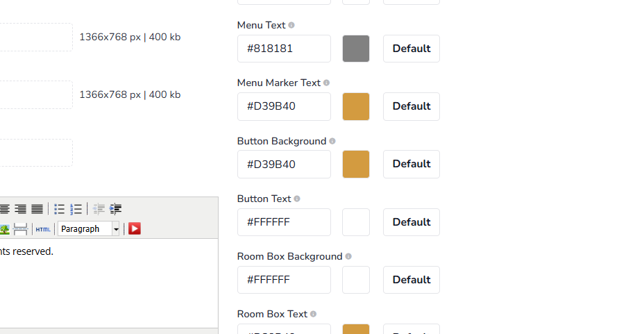Insert a page break via toolbar icon

(21, 229)
